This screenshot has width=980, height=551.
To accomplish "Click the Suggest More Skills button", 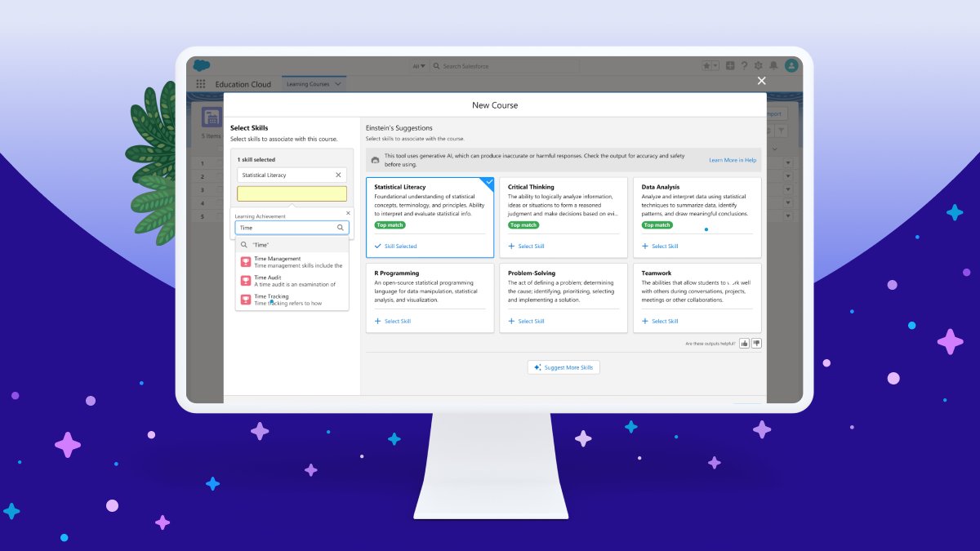I will click(563, 367).
